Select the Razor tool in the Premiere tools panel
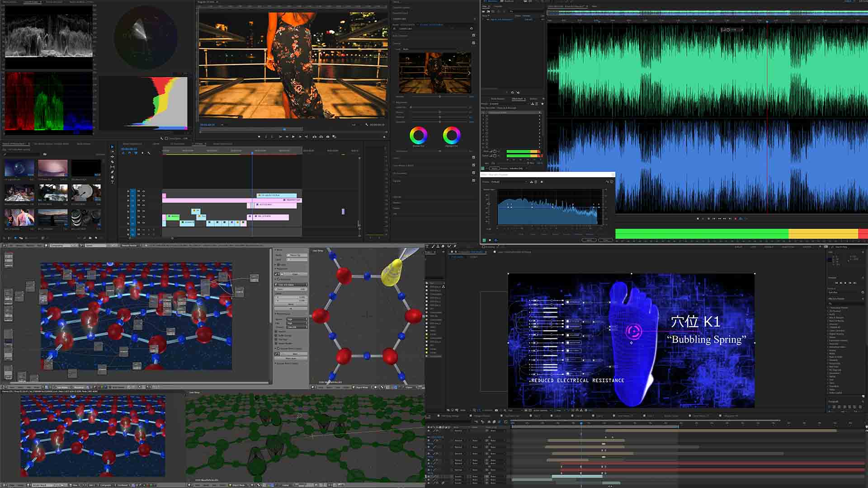The image size is (868, 488). (112, 161)
